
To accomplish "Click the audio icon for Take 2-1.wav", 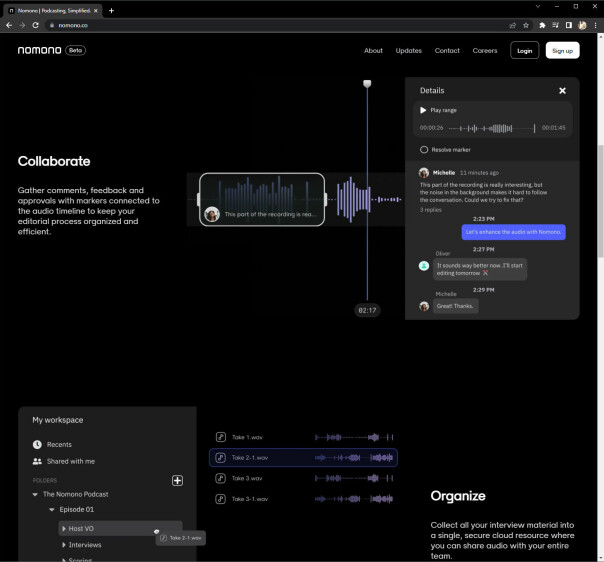I will pyautogui.click(x=220, y=458).
